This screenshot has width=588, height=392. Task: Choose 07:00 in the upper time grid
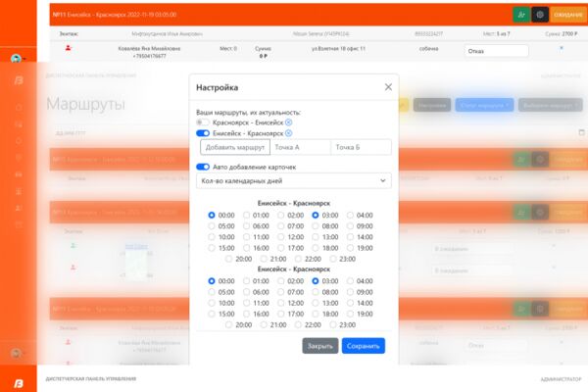coord(281,226)
